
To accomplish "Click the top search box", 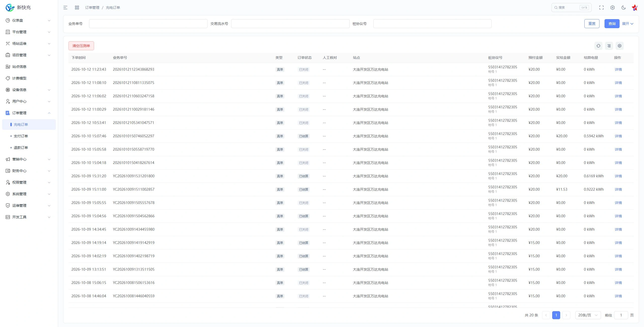I will [x=571, y=8].
